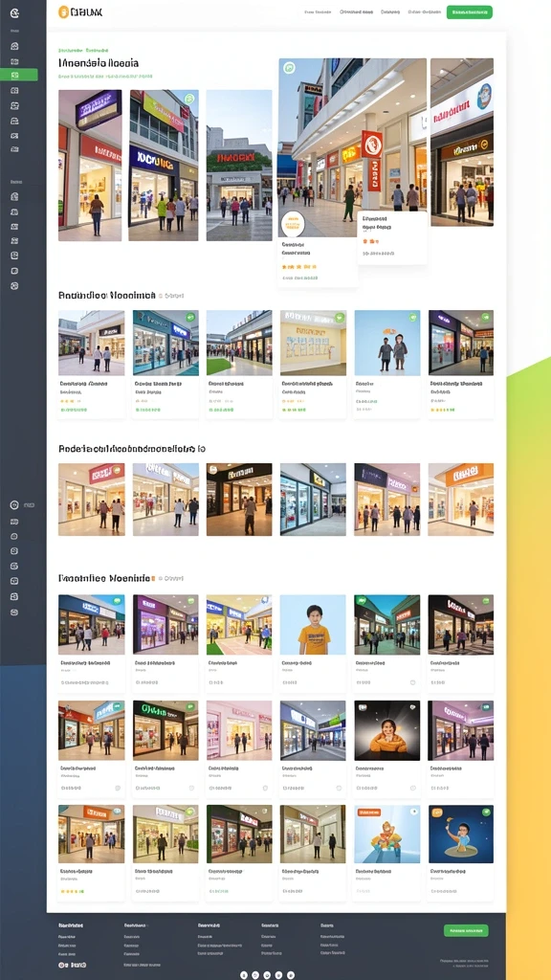The width and height of the screenshot is (551, 980).
Task: Click the green button in the top navigation bar
Action: click(469, 11)
